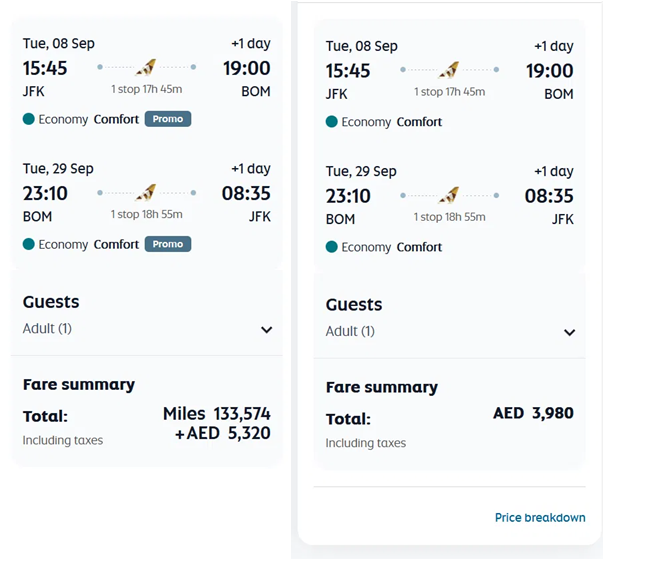Click the airline tail icon on right BOM–JFK flight
Screen dimensions: 663x567
(449, 195)
